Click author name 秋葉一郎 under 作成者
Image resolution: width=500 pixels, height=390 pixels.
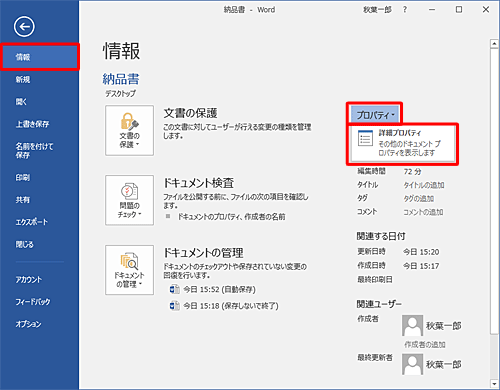[x=443, y=326]
